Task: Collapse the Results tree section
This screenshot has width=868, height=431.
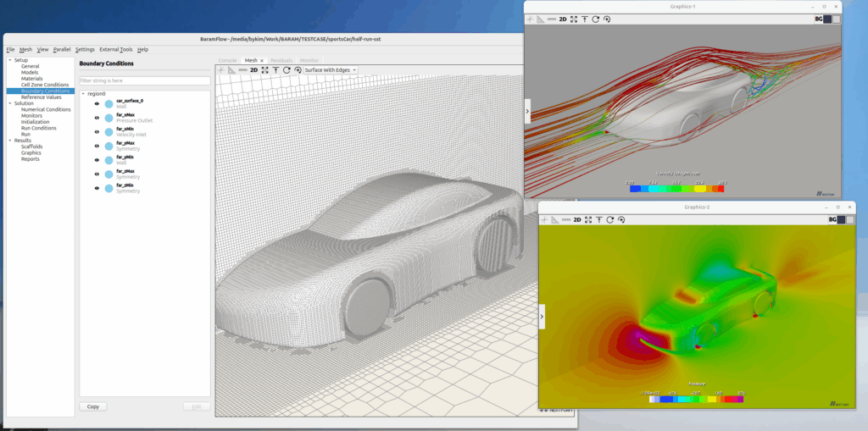Action: pos(10,141)
